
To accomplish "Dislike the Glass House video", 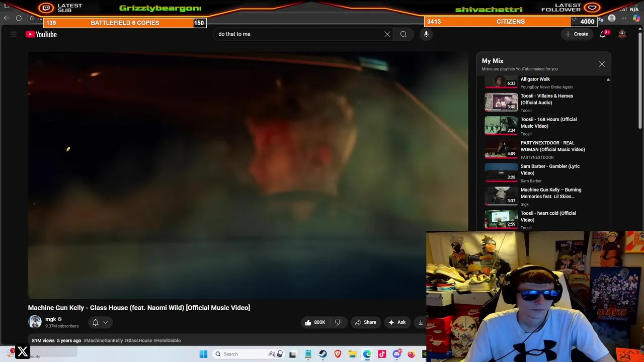I will (338, 322).
